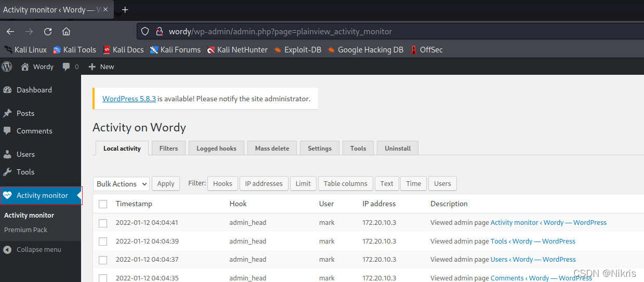Expand the Time filter
Image resolution: width=644 pixels, height=282 pixels.
point(414,183)
